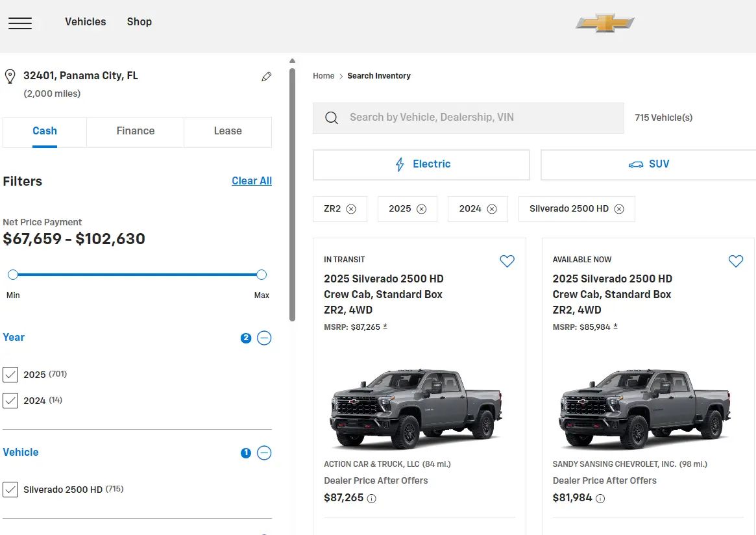Click the Clear All filters link

[252, 181]
